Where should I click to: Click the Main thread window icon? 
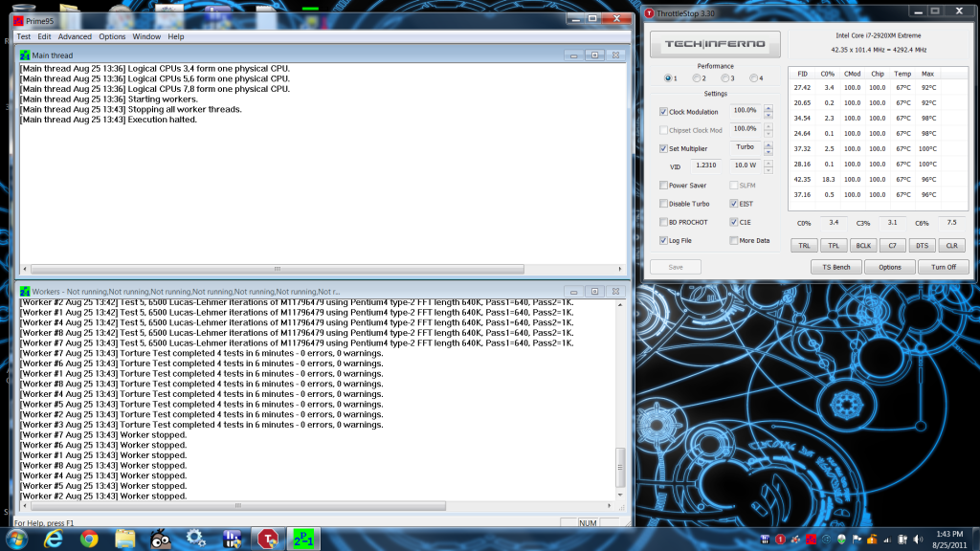click(25, 55)
